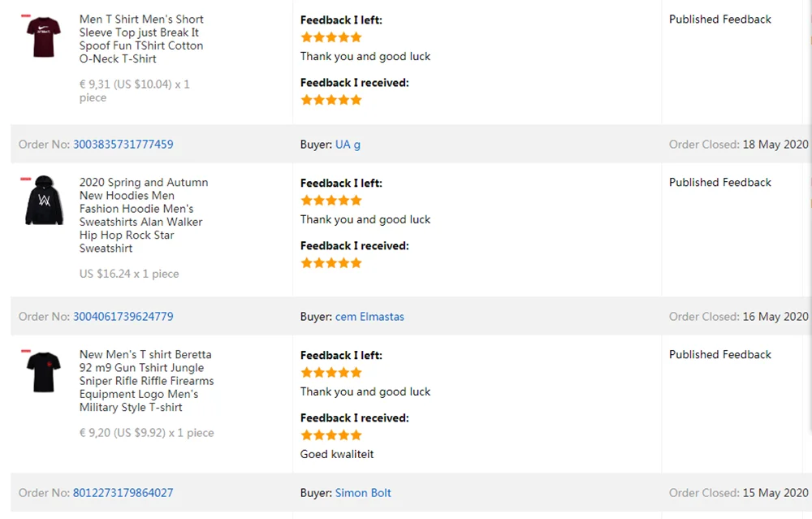View buyer profile cem Elmastas

coord(369,317)
